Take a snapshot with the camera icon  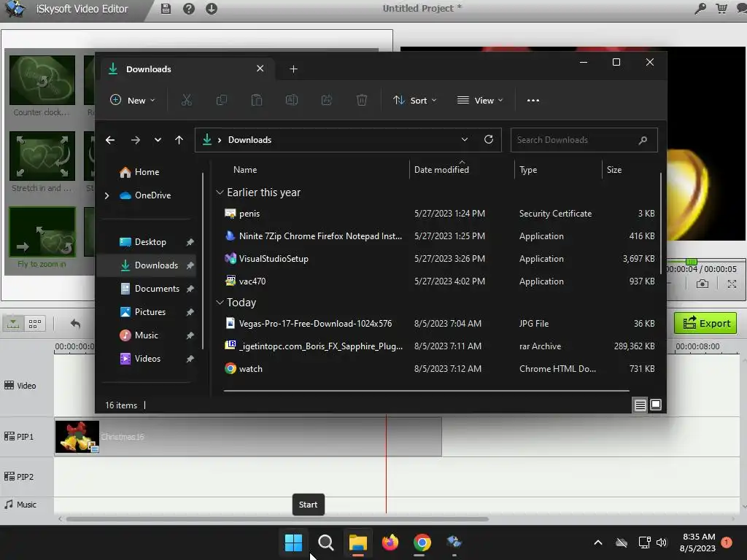703,284
